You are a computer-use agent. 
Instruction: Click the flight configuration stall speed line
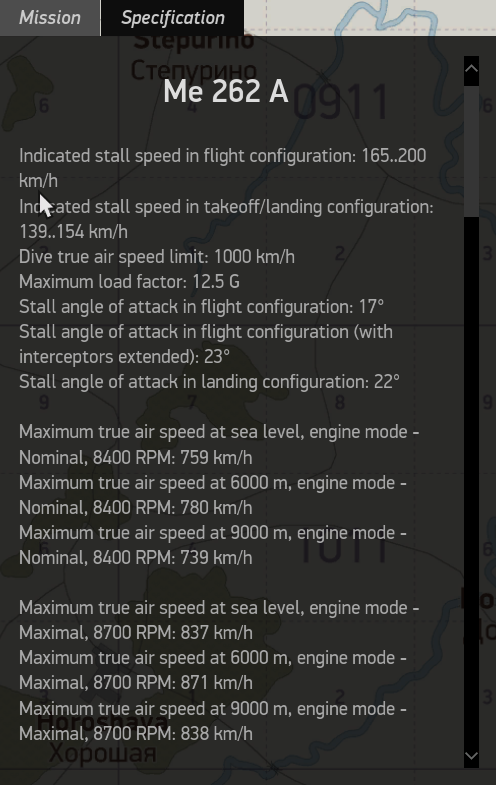coord(223,168)
